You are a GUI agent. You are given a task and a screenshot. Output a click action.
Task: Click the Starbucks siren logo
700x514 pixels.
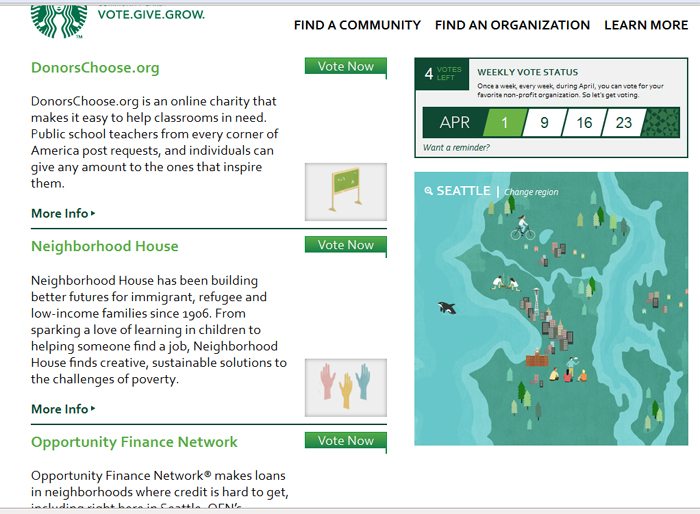pyautogui.click(x=58, y=21)
